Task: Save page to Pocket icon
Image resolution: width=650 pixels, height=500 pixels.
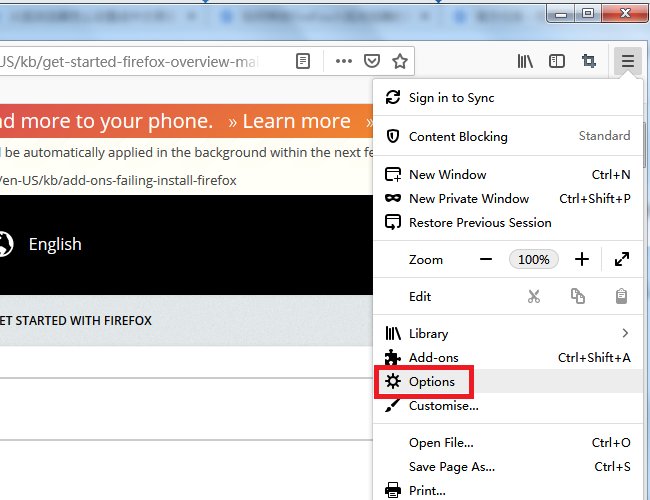Action: click(371, 61)
